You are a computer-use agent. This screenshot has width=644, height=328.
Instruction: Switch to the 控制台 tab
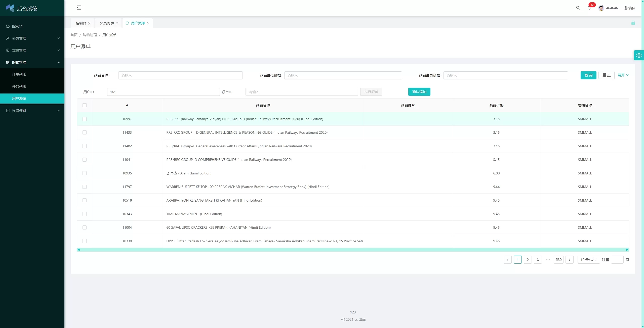click(81, 23)
